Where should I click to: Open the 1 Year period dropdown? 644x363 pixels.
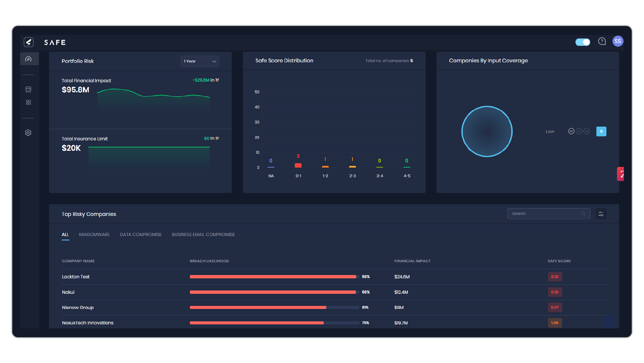point(200,61)
